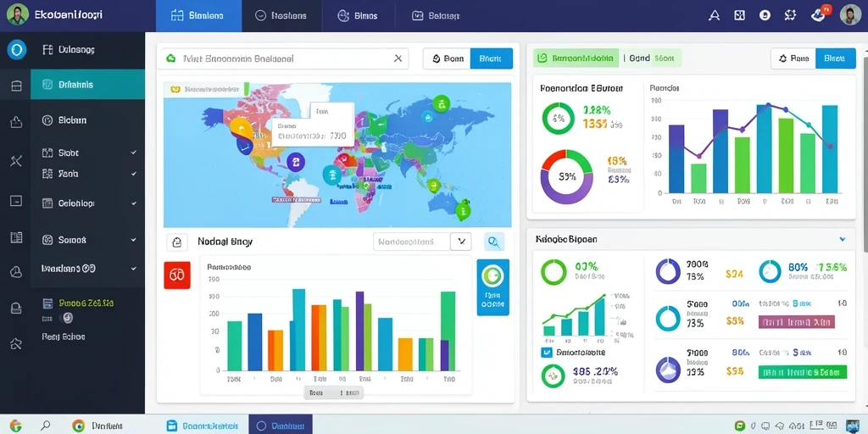Collapse the lower right panel using its blue chevron

pos(842,240)
